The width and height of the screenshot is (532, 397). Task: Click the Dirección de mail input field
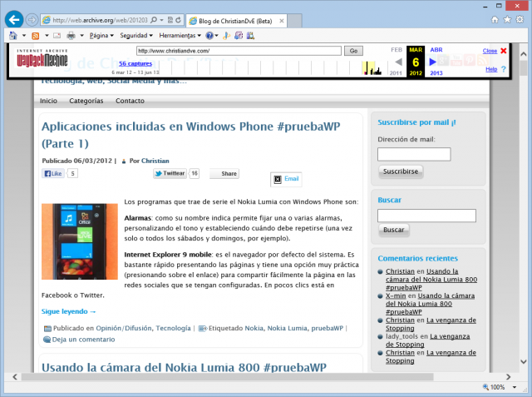(x=414, y=154)
